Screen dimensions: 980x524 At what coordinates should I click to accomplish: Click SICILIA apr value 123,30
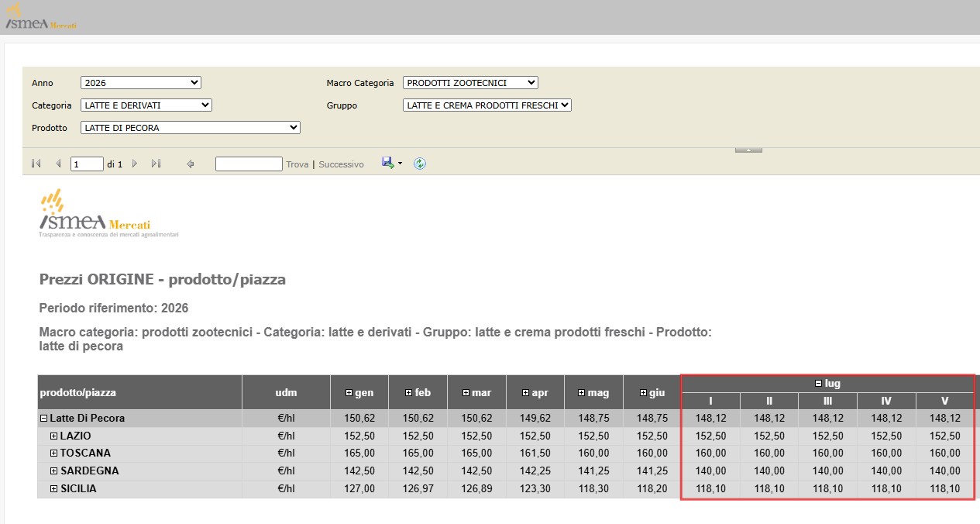[x=535, y=489]
